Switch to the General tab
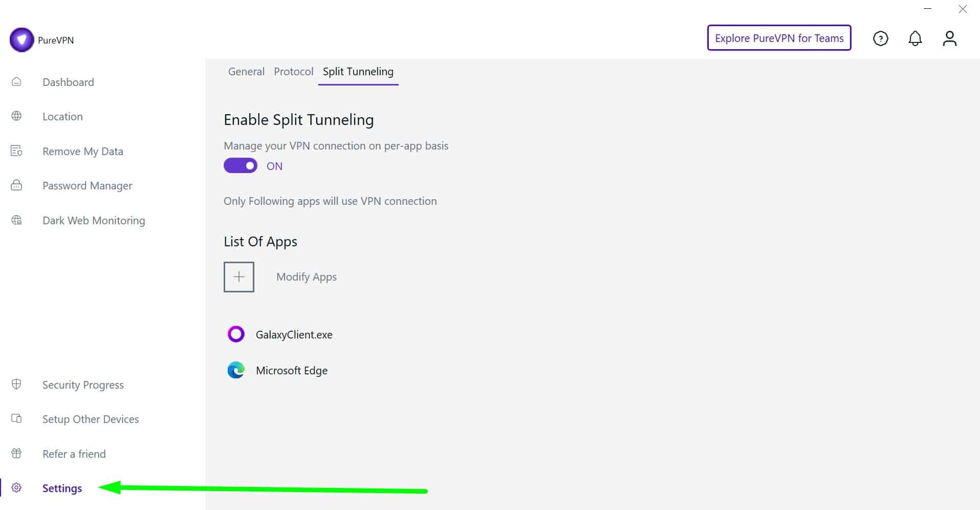 pos(246,72)
